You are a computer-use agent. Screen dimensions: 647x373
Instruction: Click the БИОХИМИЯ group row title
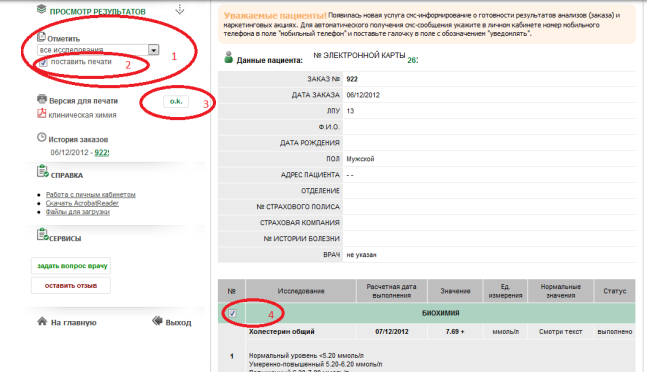coord(440,313)
